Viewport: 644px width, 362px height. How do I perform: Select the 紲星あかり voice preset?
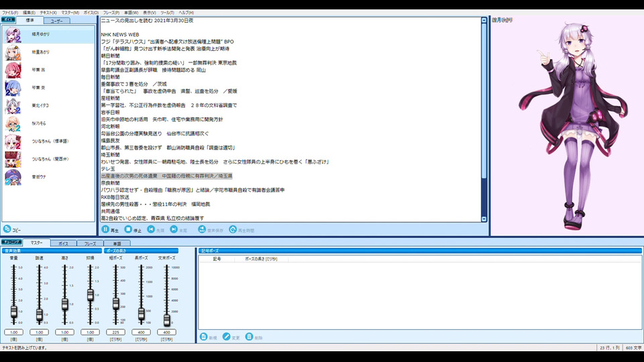point(48,52)
